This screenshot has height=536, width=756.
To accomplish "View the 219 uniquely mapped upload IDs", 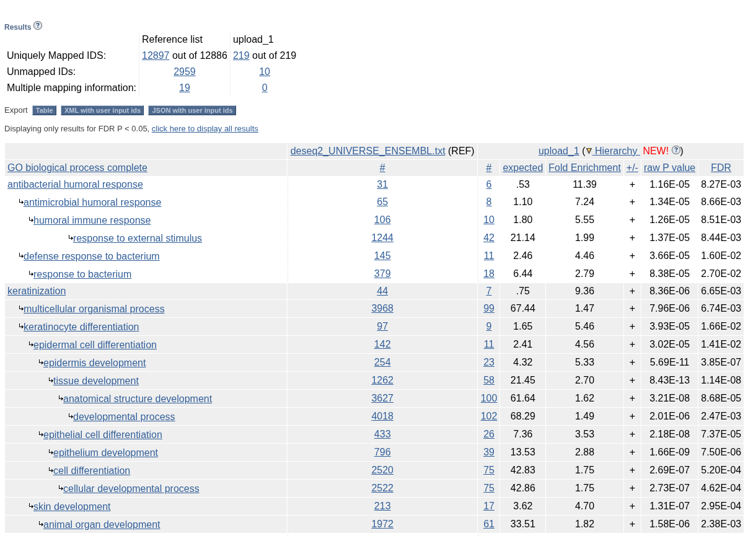I will click(x=241, y=55).
